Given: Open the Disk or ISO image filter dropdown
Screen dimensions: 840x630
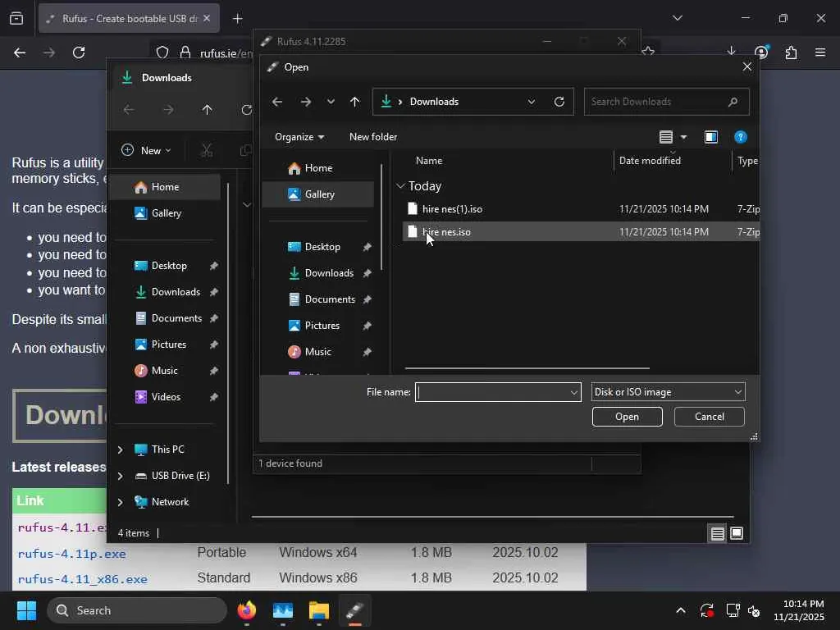Looking at the screenshot, I should coord(668,392).
